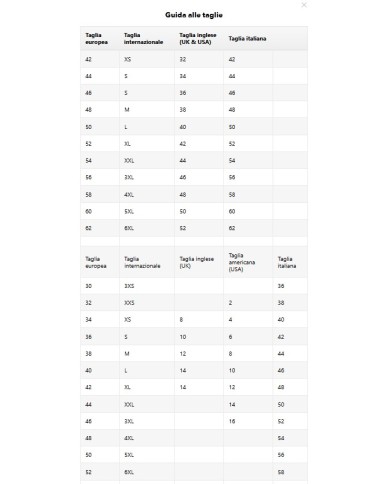Select the 3XS cell in second table
The height and width of the screenshot is (484, 390).
(129, 286)
